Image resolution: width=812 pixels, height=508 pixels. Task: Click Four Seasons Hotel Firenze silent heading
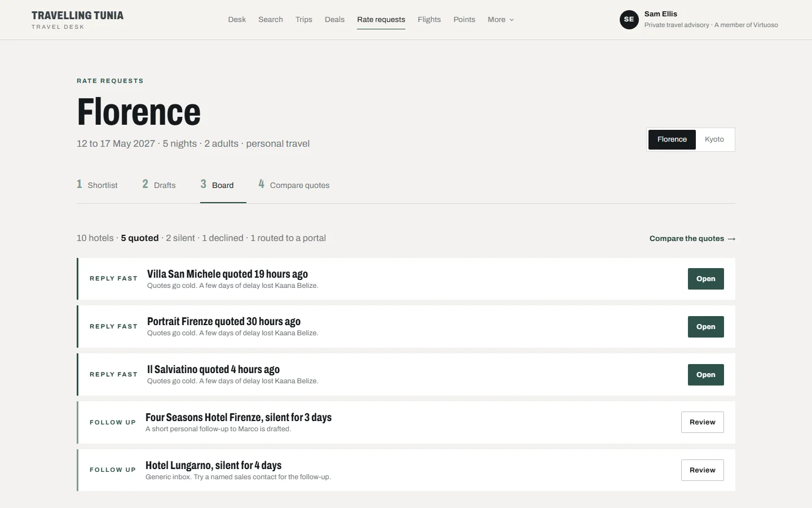(239, 418)
